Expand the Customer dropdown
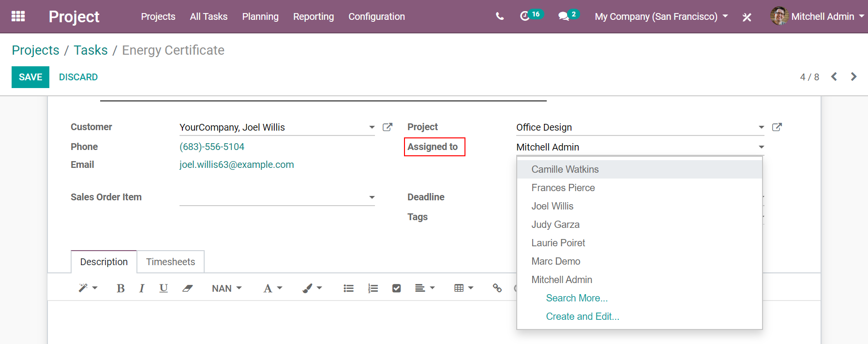Screen dimensions: 868x344 (372, 127)
